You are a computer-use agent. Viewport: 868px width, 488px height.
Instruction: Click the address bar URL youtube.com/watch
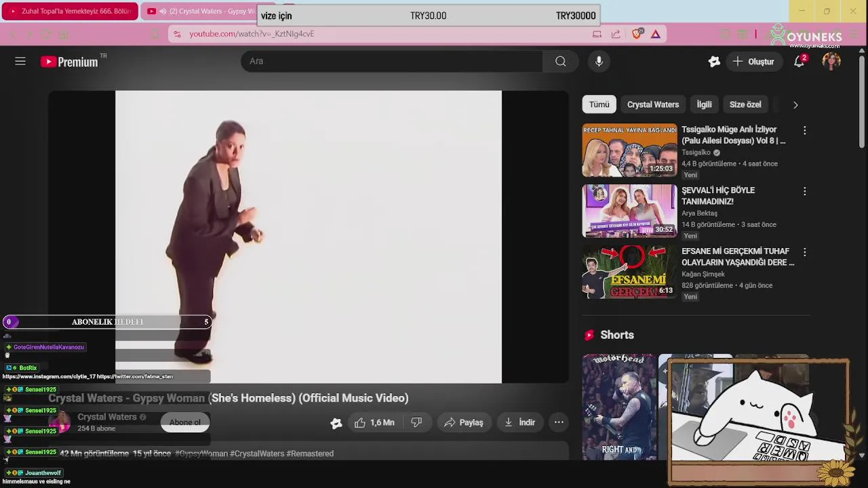(252, 34)
